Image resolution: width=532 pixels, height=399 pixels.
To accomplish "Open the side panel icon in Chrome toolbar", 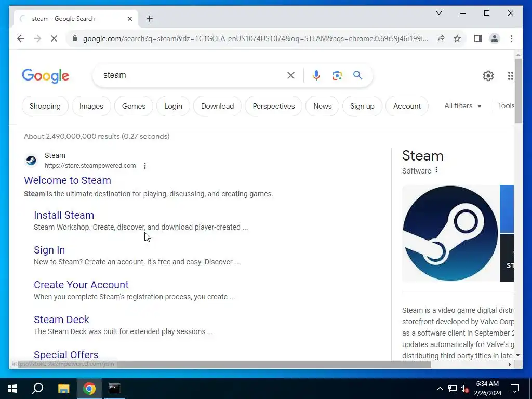I will (478, 38).
